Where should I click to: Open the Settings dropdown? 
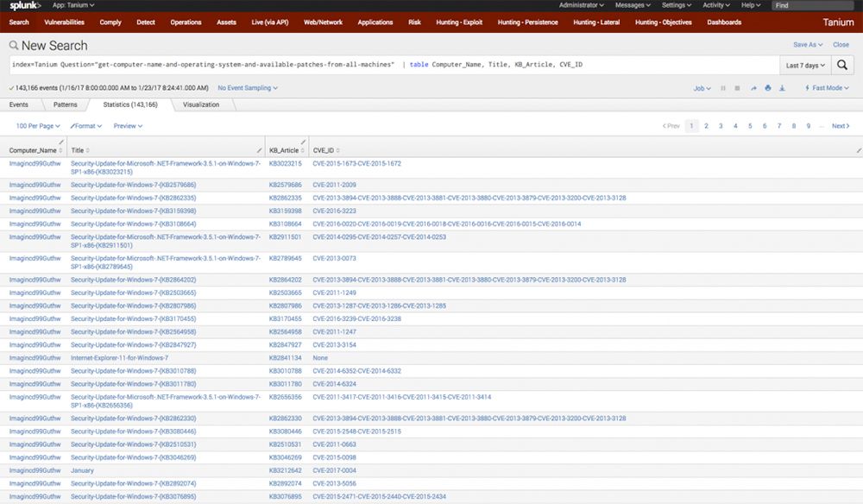click(677, 5)
